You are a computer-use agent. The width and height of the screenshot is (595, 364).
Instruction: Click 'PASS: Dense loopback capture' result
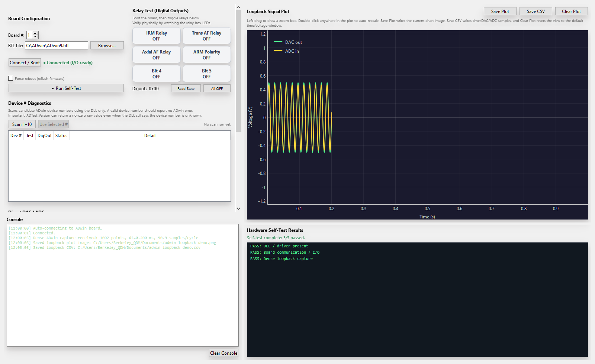[281, 259]
